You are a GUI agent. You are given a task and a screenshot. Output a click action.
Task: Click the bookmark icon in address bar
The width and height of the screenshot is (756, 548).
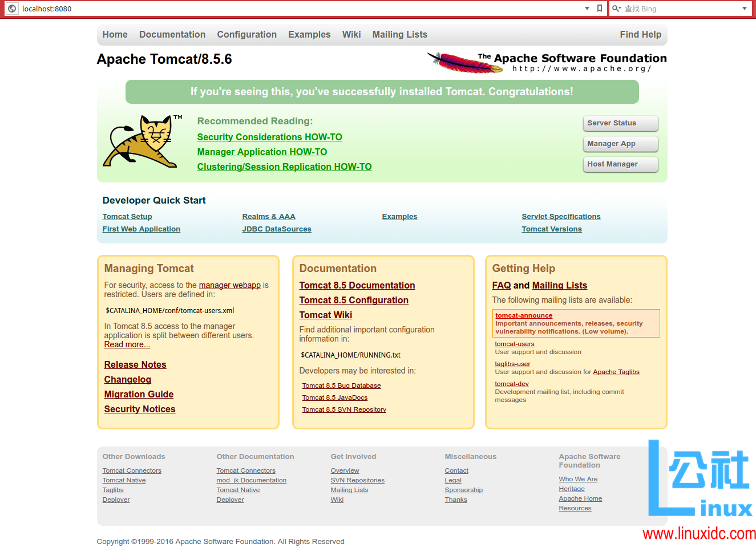click(599, 9)
